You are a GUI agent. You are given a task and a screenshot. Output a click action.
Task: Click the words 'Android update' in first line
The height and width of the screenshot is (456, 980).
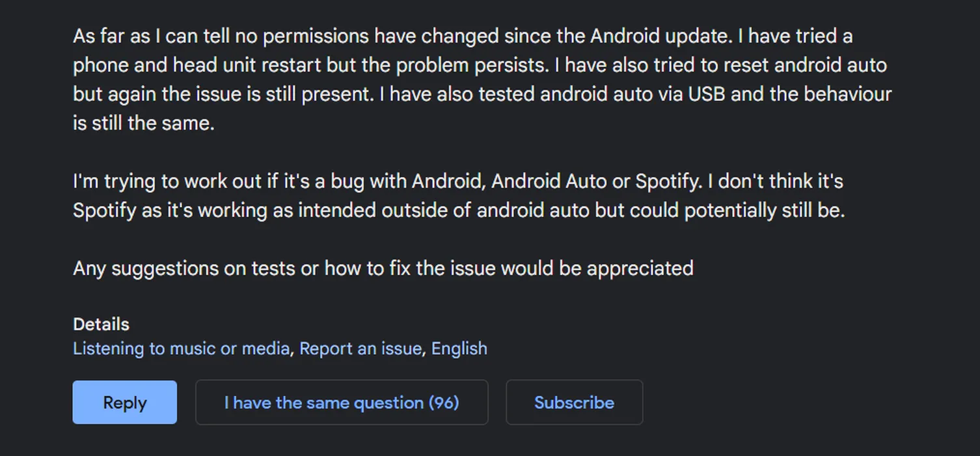point(661,36)
